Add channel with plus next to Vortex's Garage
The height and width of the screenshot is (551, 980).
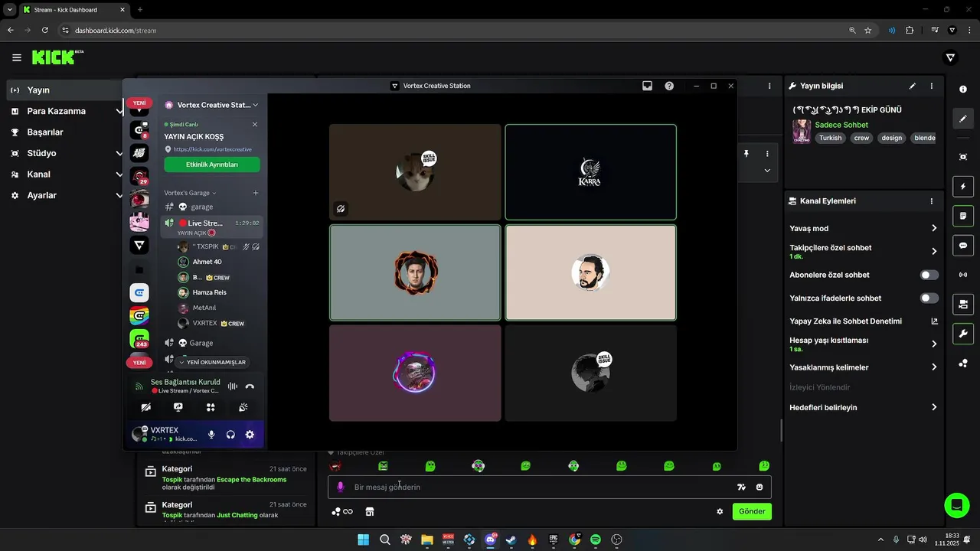click(256, 193)
